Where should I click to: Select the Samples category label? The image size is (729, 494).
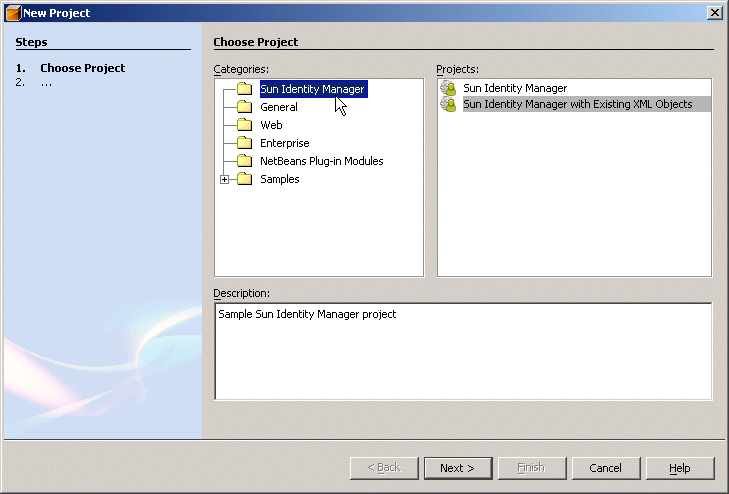(280, 179)
